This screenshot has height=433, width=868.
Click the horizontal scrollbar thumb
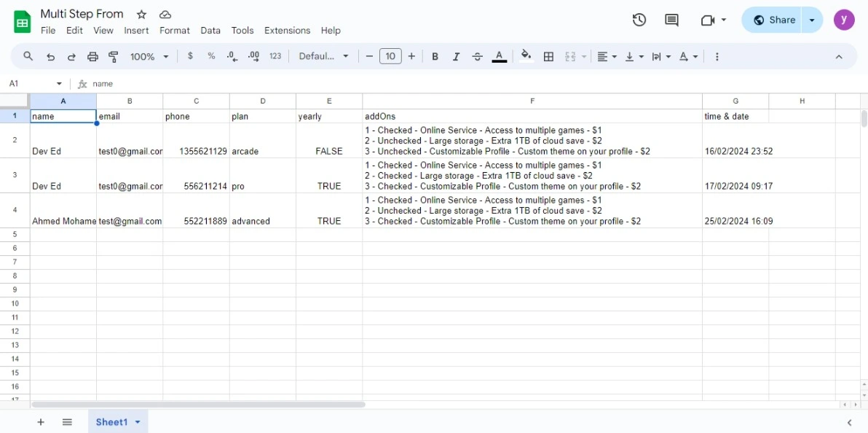(197, 405)
